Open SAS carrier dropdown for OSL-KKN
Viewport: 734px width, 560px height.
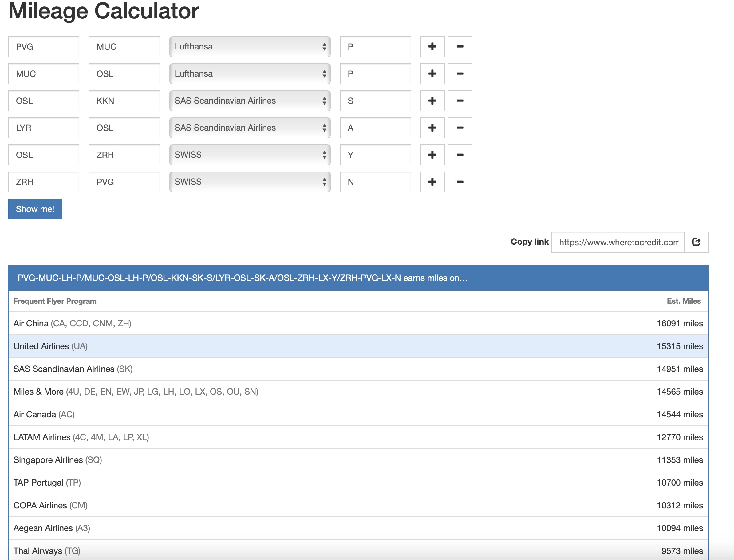(x=250, y=101)
